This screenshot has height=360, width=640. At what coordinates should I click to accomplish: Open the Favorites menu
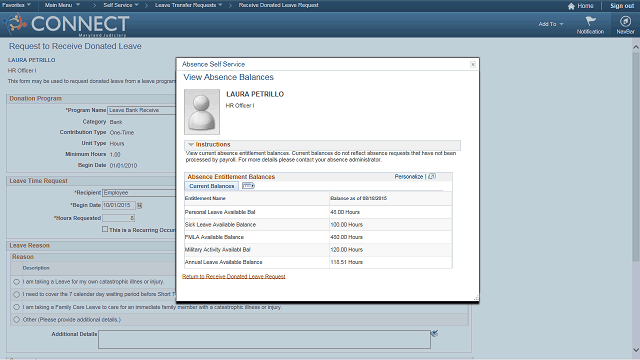tap(16, 5)
